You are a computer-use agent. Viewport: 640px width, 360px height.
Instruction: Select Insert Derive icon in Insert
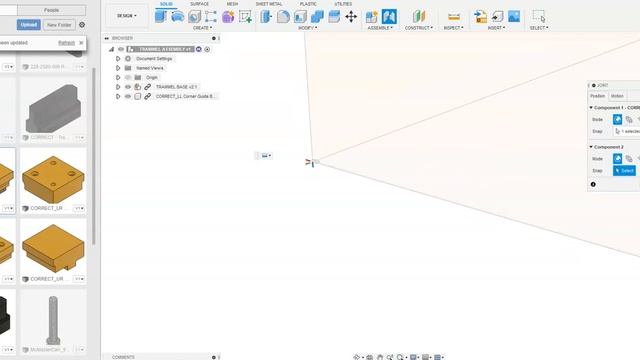pos(480,16)
